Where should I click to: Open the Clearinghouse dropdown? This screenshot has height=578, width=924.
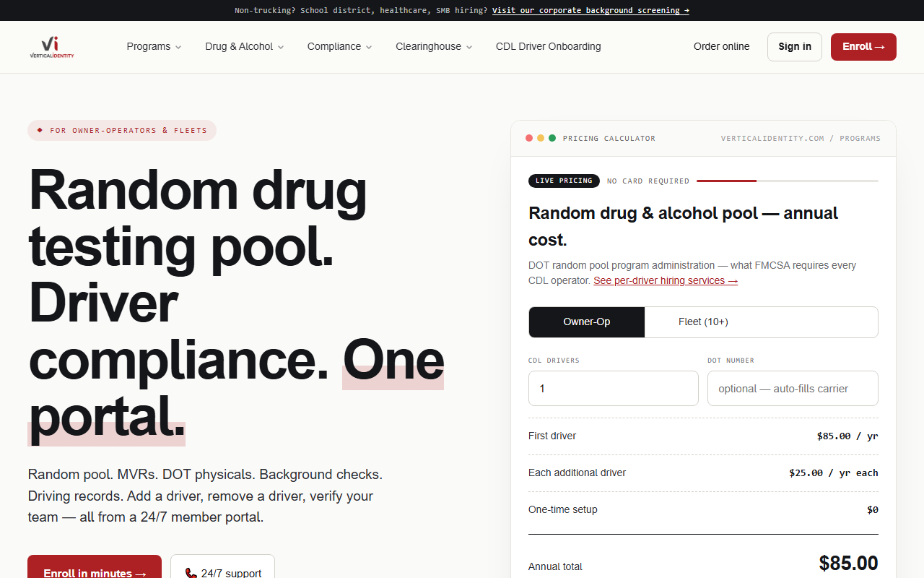(434, 47)
